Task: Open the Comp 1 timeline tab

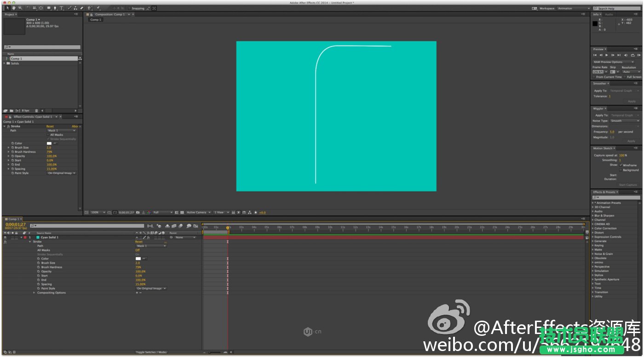Action: pos(13,219)
